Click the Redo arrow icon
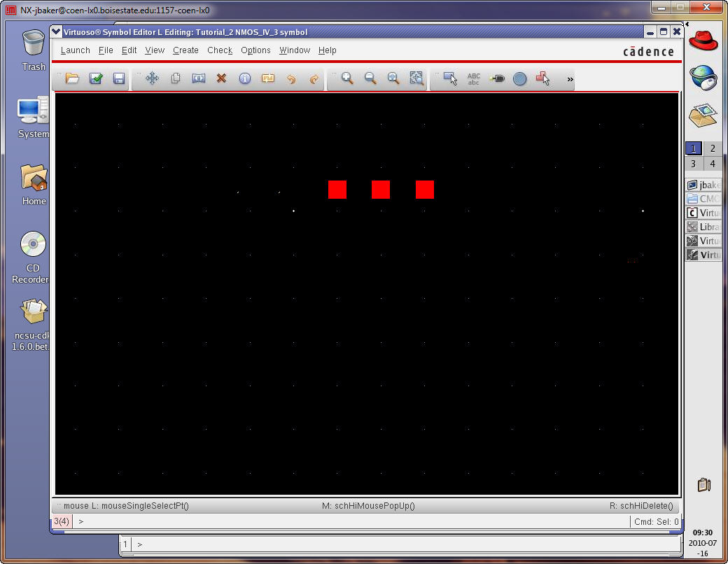The image size is (728, 564). point(314,79)
